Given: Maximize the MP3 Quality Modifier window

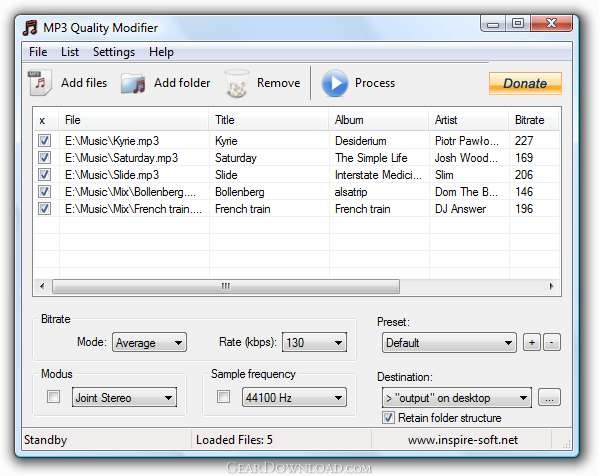Looking at the screenshot, I should 518,24.
